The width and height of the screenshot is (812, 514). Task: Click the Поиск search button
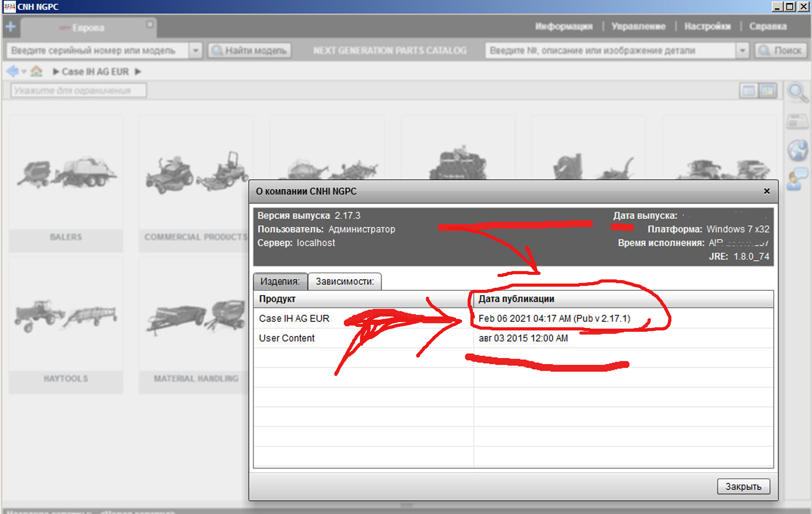tap(780, 51)
